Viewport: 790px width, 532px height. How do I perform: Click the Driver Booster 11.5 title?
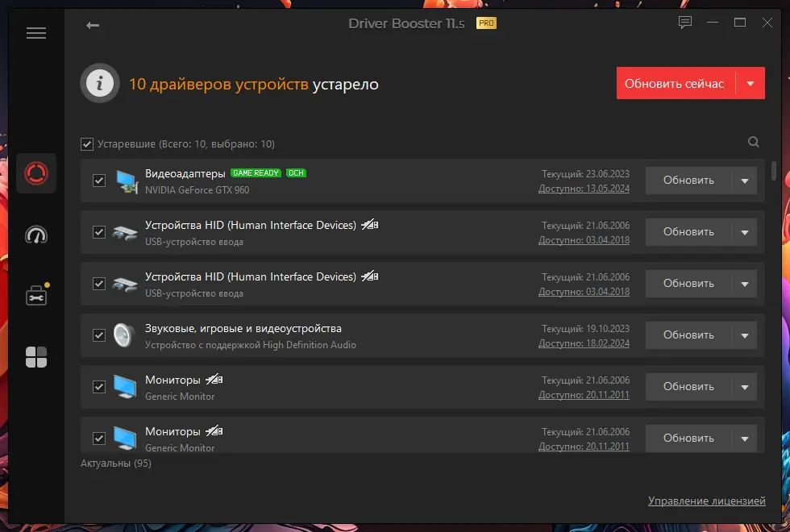pos(406,23)
